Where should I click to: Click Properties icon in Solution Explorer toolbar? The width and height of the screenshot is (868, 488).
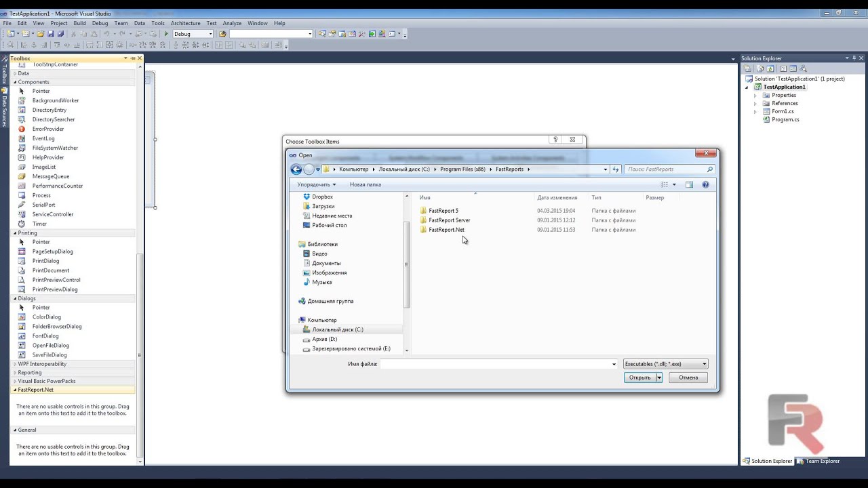pyautogui.click(x=747, y=68)
